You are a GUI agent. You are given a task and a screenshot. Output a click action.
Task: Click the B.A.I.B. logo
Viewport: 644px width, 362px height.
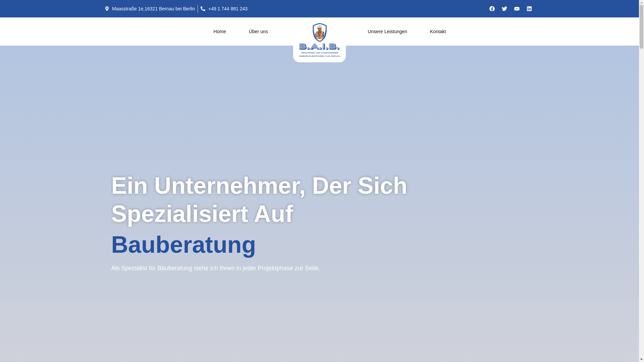pyautogui.click(x=319, y=40)
